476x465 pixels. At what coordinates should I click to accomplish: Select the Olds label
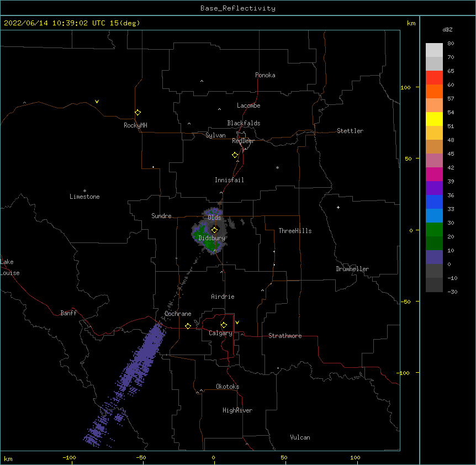click(214, 218)
